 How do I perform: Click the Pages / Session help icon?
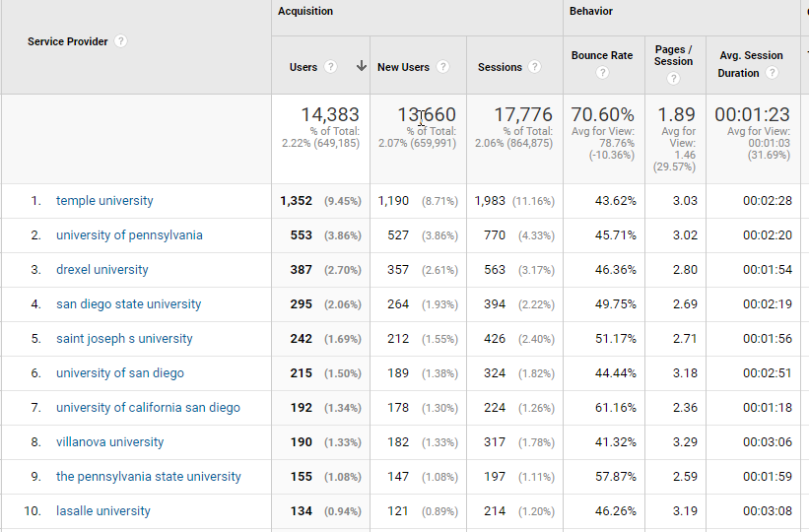pos(673,78)
